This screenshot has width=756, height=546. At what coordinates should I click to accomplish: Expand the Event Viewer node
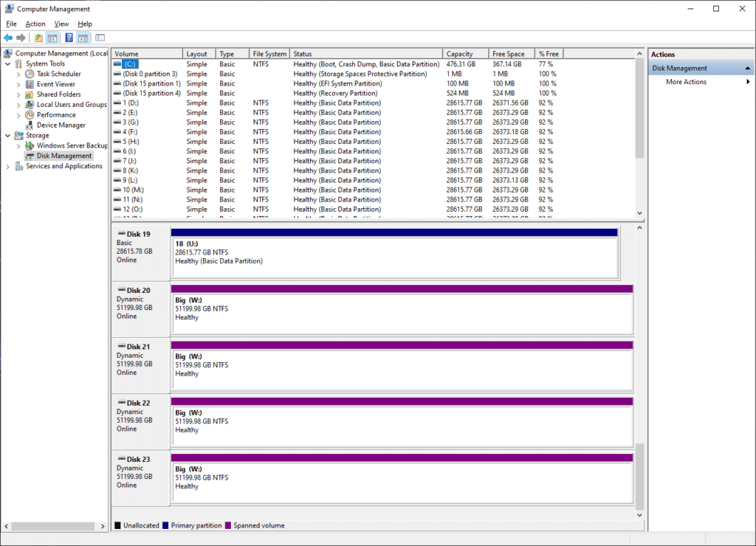pos(18,84)
